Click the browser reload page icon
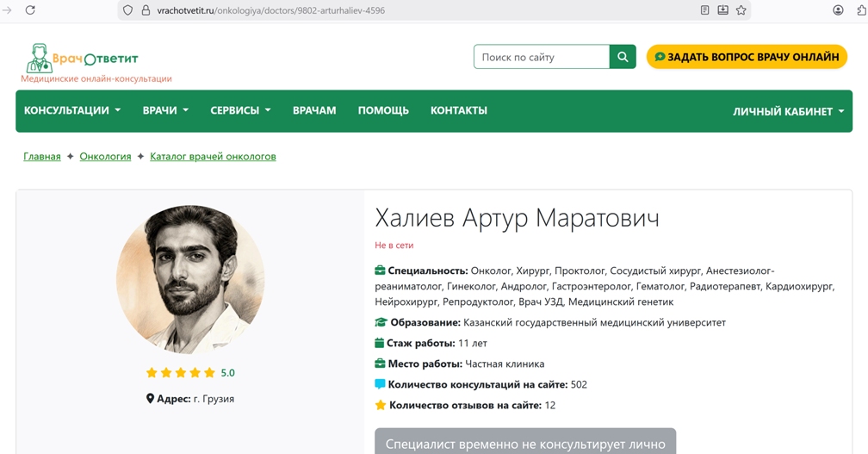Image resolution: width=868 pixels, height=454 pixels. [30, 10]
